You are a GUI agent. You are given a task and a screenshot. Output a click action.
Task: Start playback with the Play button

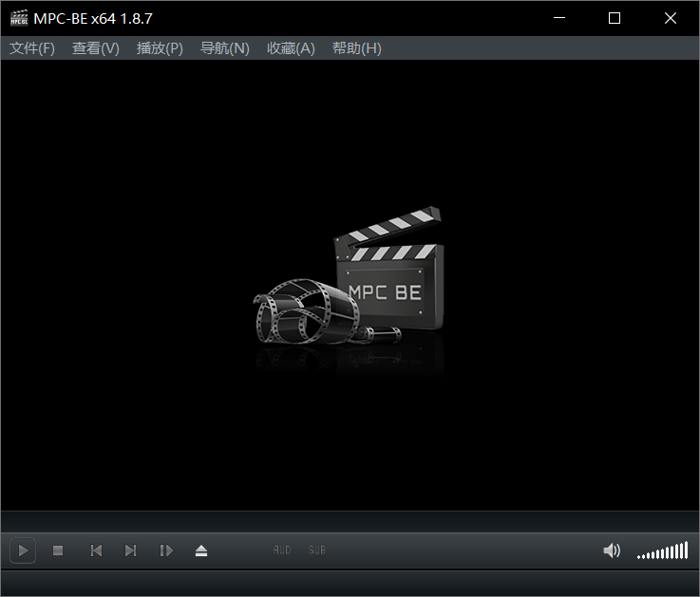tap(23, 550)
